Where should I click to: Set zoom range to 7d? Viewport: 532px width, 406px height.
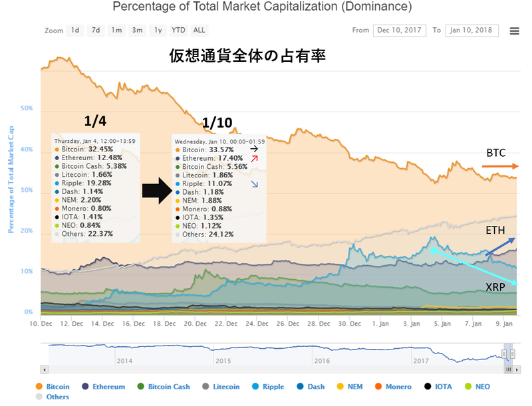(x=96, y=31)
